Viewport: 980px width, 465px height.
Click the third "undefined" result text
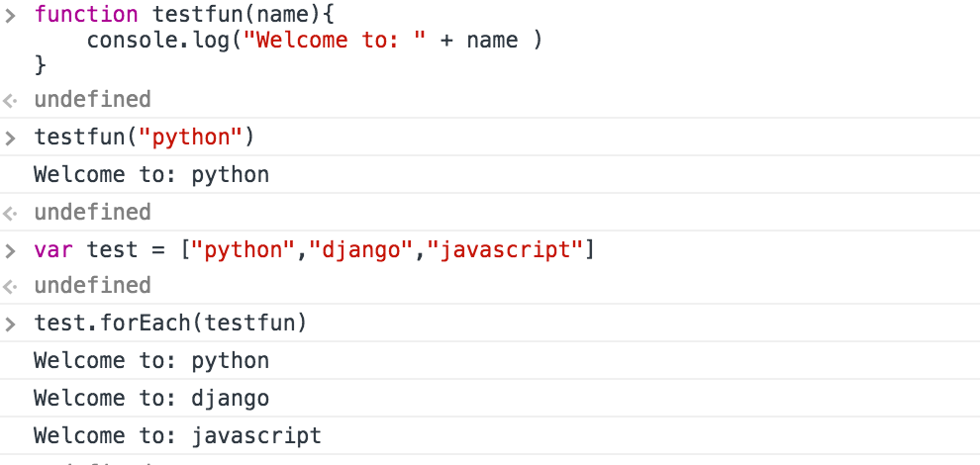click(92, 286)
